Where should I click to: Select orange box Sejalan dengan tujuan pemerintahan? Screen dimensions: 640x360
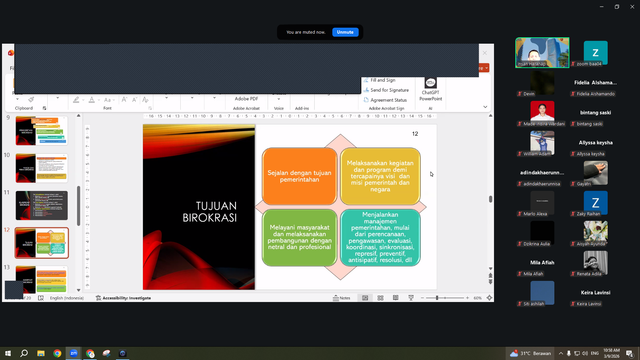point(299,176)
